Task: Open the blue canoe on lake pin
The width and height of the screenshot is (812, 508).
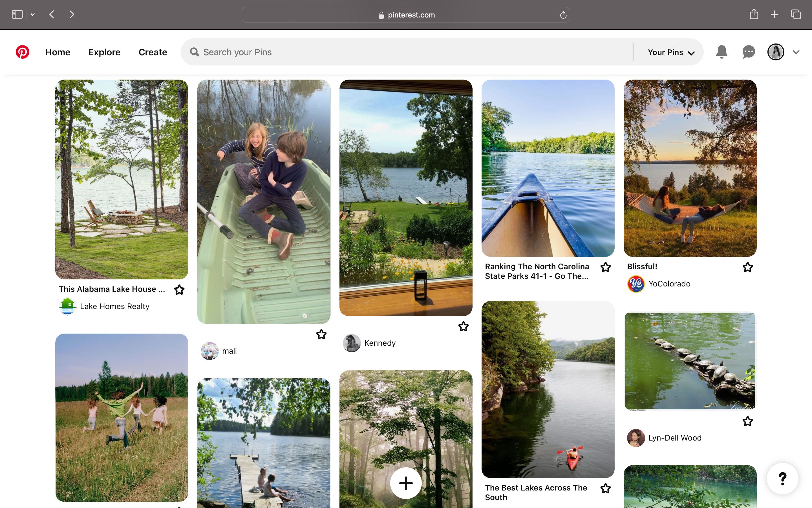Action: 548,168
